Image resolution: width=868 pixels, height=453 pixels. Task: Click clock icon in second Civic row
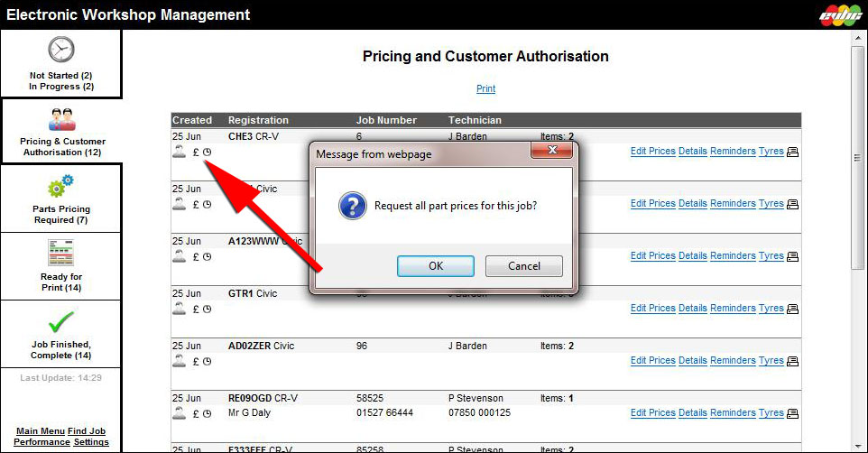coord(207,204)
